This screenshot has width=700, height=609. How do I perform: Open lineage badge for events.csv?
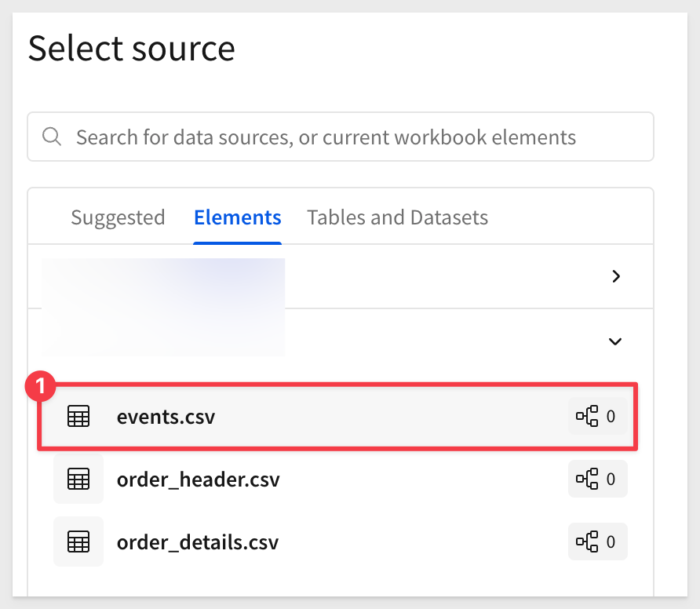point(598,416)
